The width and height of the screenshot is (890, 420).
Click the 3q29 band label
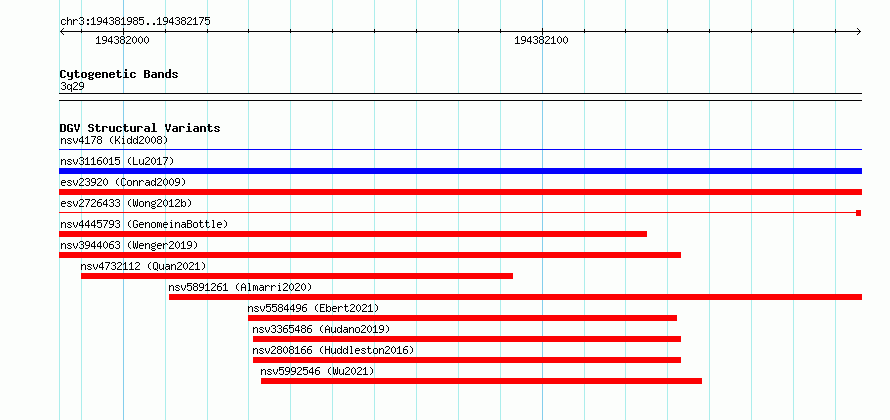pos(72,86)
